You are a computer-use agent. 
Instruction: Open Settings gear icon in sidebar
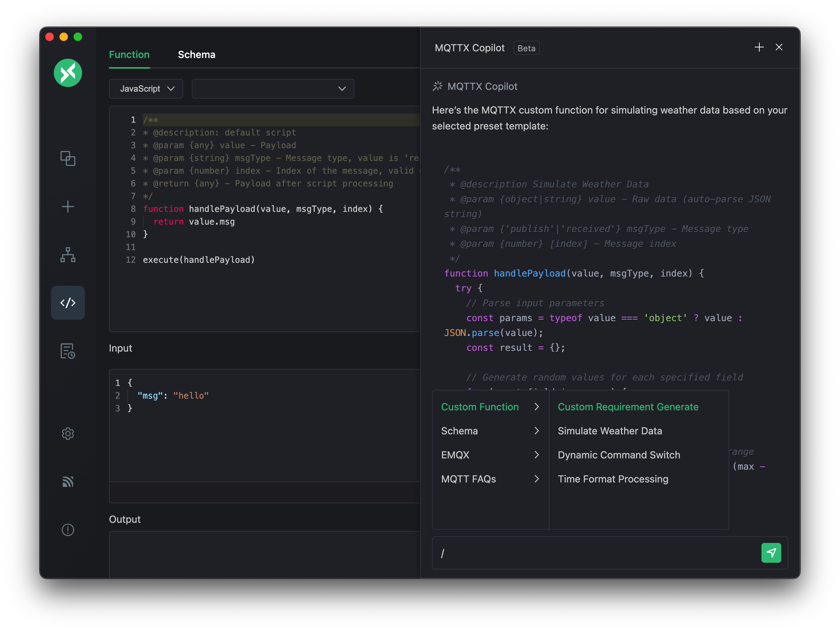tap(68, 433)
